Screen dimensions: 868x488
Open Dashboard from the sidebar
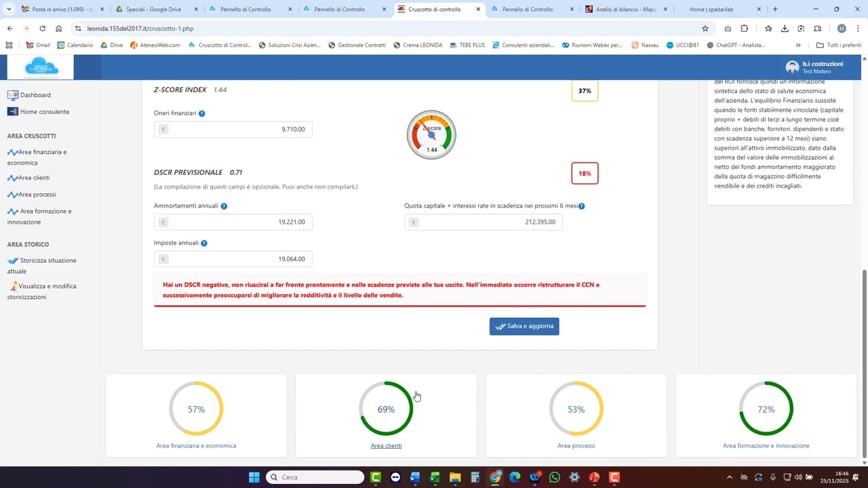pyautogui.click(x=35, y=96)
